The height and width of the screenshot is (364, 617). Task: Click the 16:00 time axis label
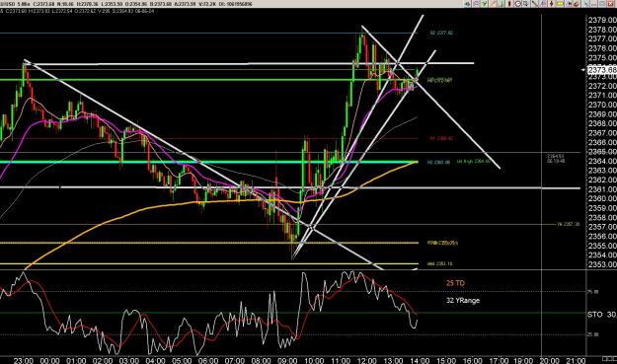click(472, 360)
